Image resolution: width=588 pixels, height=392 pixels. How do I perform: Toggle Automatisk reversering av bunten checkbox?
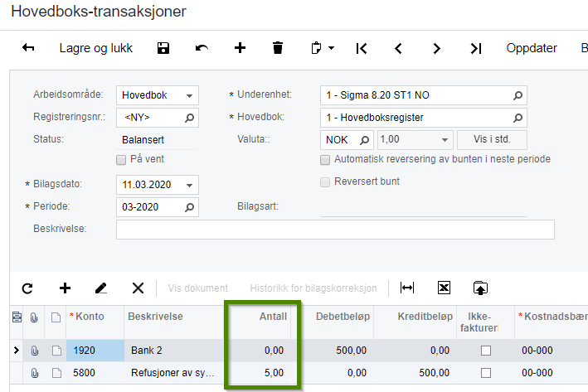click(x=325, y=160)
